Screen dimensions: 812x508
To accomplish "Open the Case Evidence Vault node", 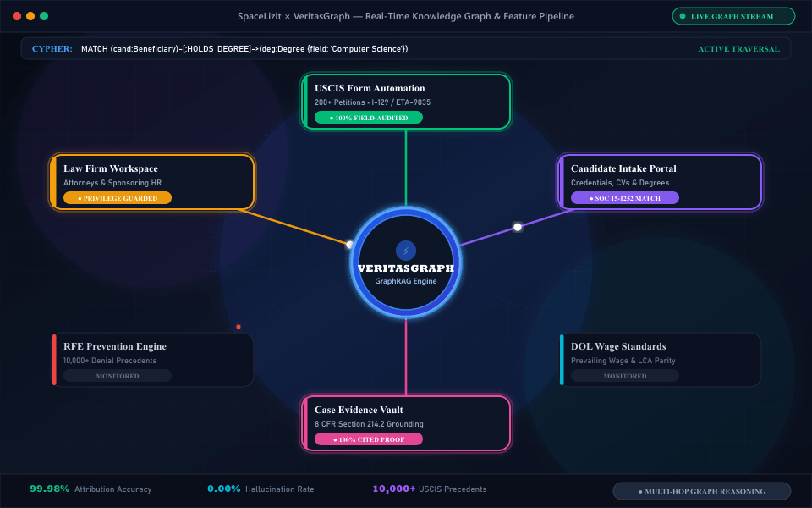I will point(406,423).
